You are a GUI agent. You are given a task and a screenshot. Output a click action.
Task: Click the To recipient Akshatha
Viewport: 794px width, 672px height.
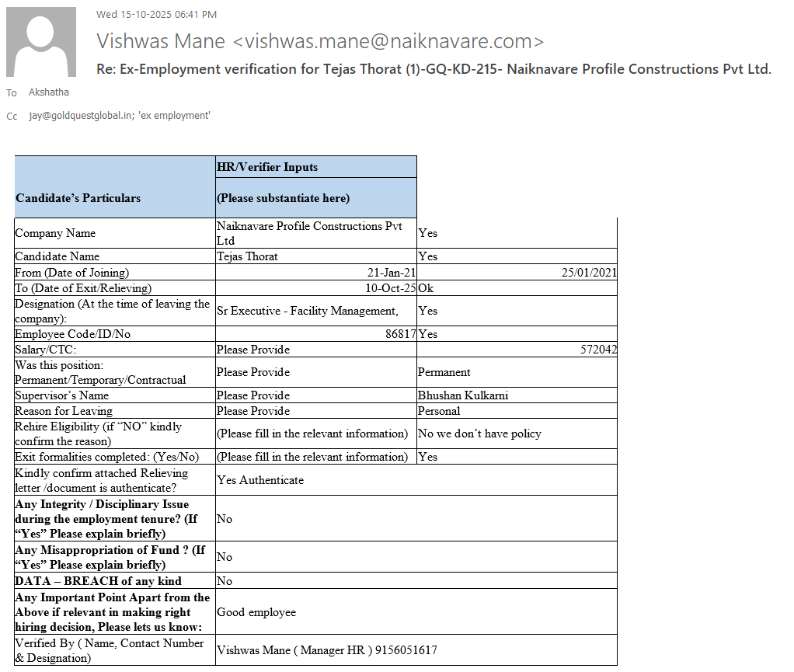49,92
